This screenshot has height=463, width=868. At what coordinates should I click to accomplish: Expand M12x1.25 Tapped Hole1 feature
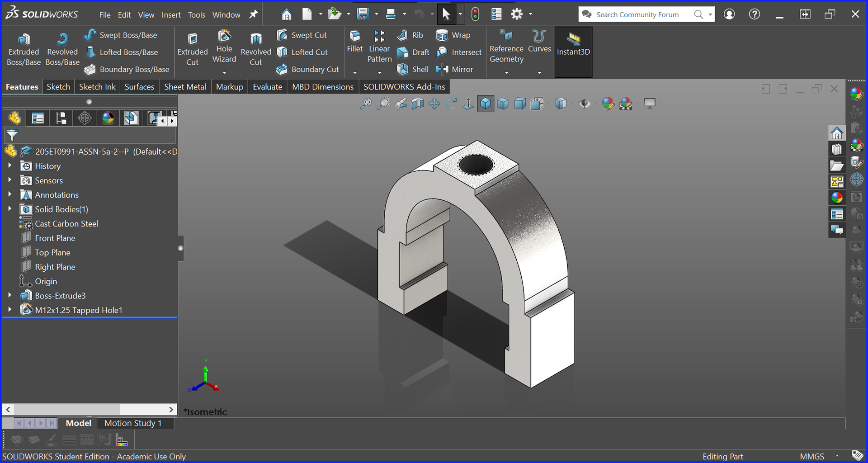[x=10, y=310]
